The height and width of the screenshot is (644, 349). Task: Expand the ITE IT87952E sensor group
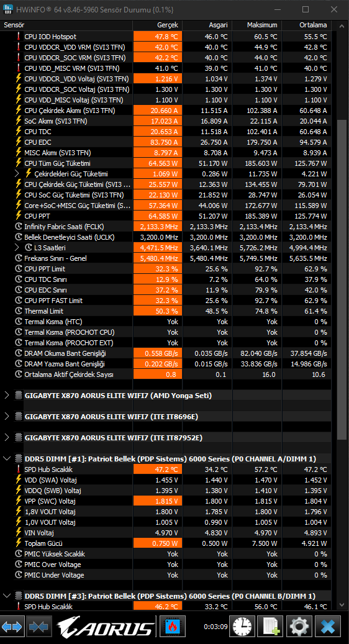click(7, 438)
